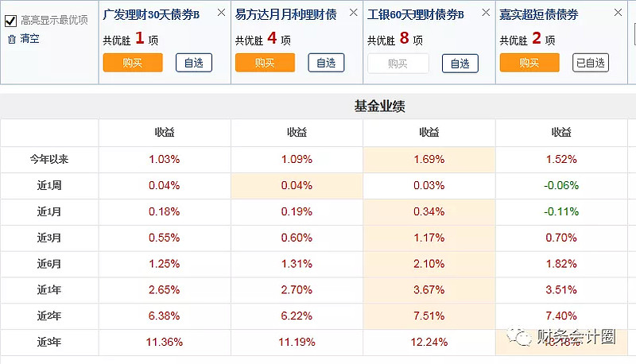
Task: Click the trash icon beside 清空
Action: coord(11,38)
